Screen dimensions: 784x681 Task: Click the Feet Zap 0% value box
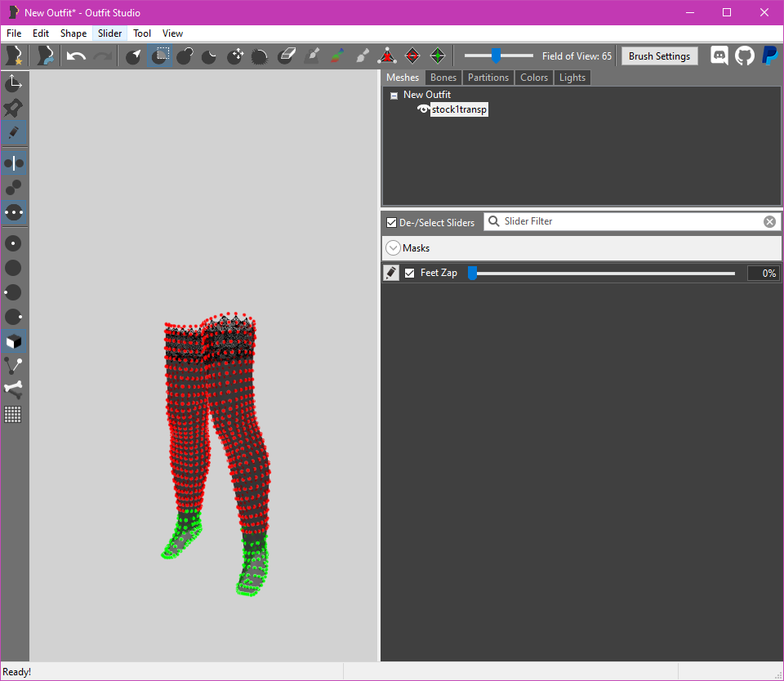pos(763,273)
